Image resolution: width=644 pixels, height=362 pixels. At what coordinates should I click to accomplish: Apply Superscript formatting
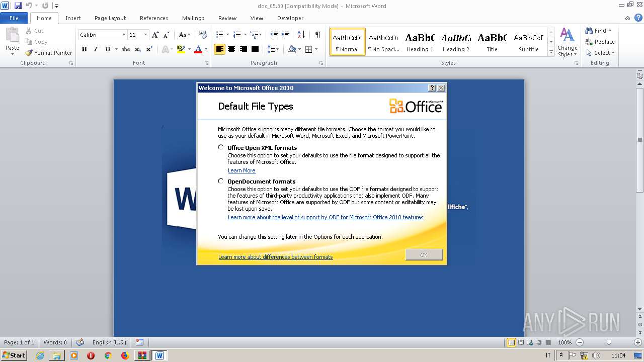149,49
